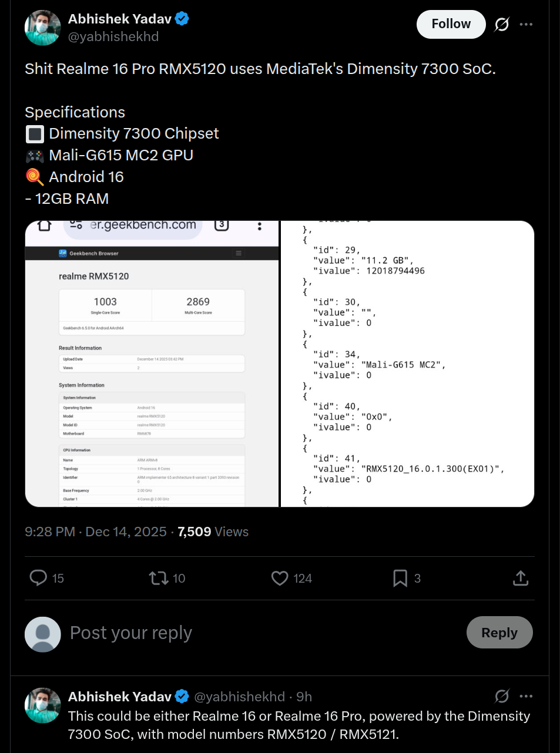Click the Reply button next to the reply box
This screenshot has width=560, height=753.
point(499,633)
